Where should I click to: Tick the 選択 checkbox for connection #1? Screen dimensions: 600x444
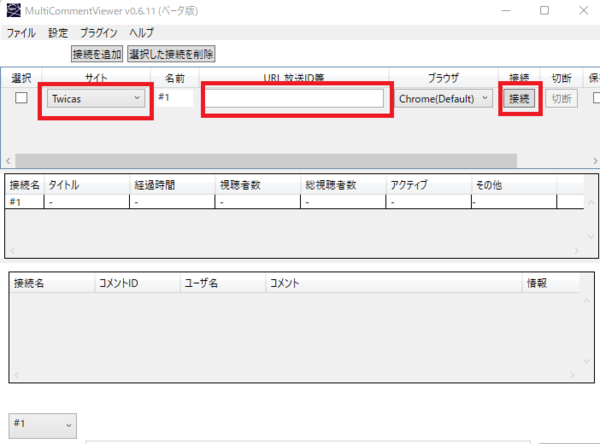21,98
